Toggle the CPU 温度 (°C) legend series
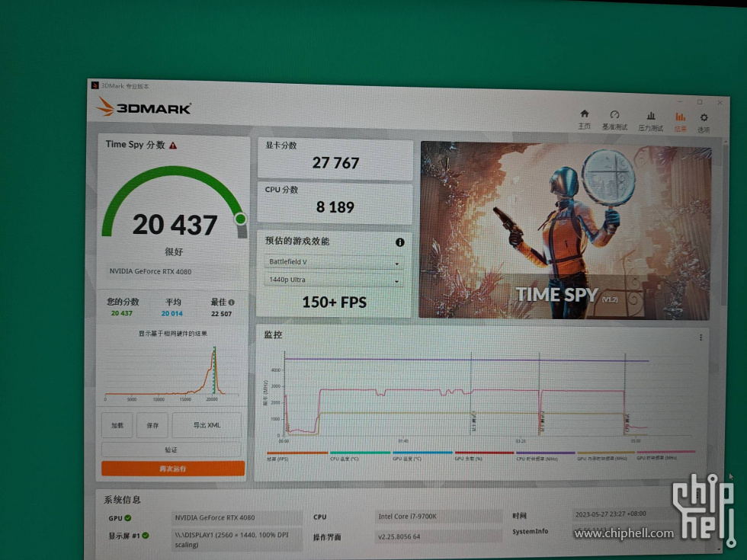This screenshot has height=560, width=747. (360, 456)
